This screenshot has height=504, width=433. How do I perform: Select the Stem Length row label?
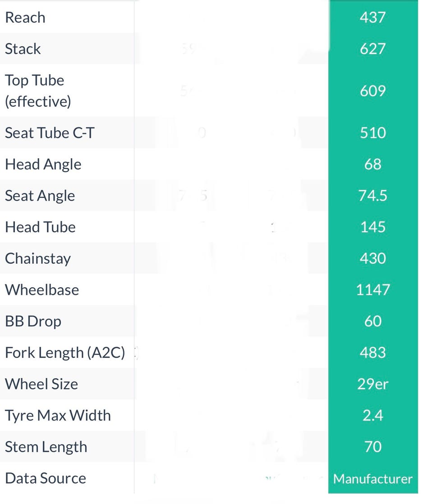pos(46,447)
